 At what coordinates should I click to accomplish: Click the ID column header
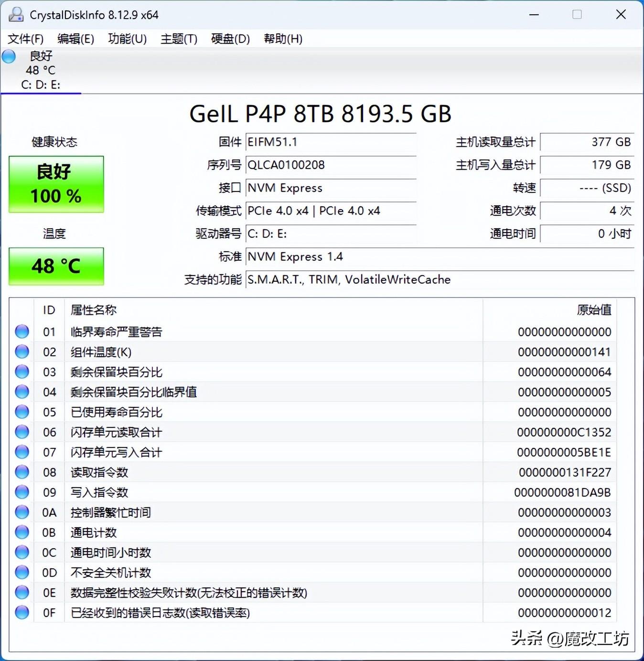click(49, 310)
